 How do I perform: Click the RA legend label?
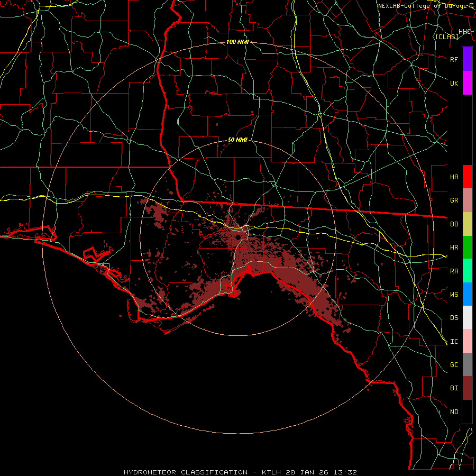(x=454, y=271)
